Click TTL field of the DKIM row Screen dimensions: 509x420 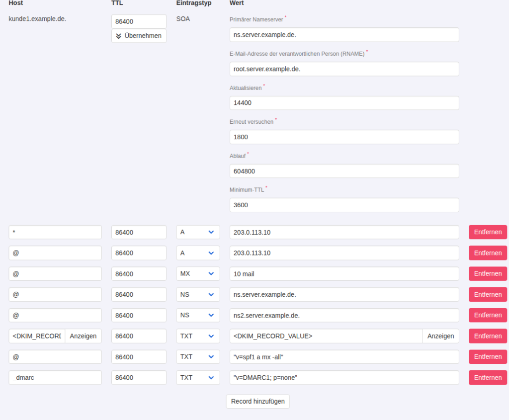coord(139,336)
